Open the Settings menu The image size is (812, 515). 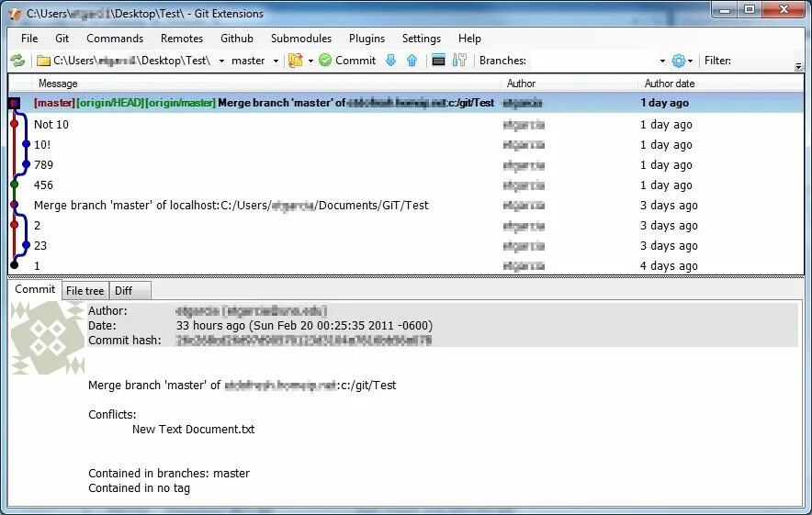(x=422, y=39)
